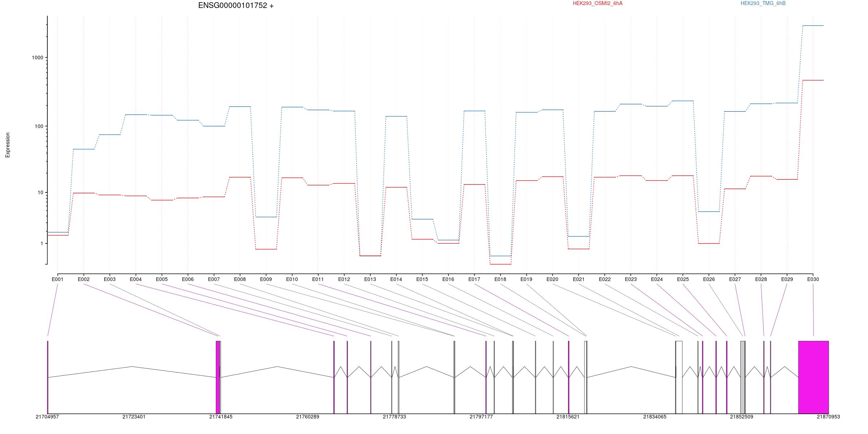Click genomic coordinate 21852509

[741, 417]
